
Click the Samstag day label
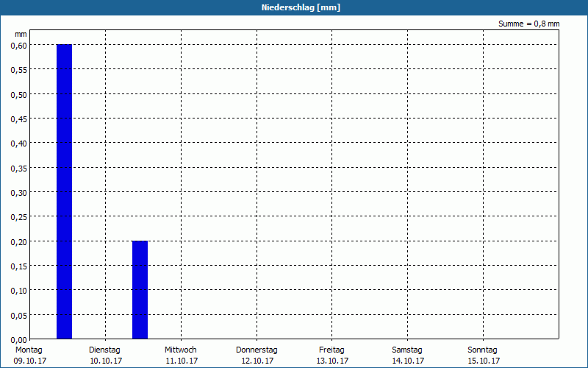coord(407,350)
